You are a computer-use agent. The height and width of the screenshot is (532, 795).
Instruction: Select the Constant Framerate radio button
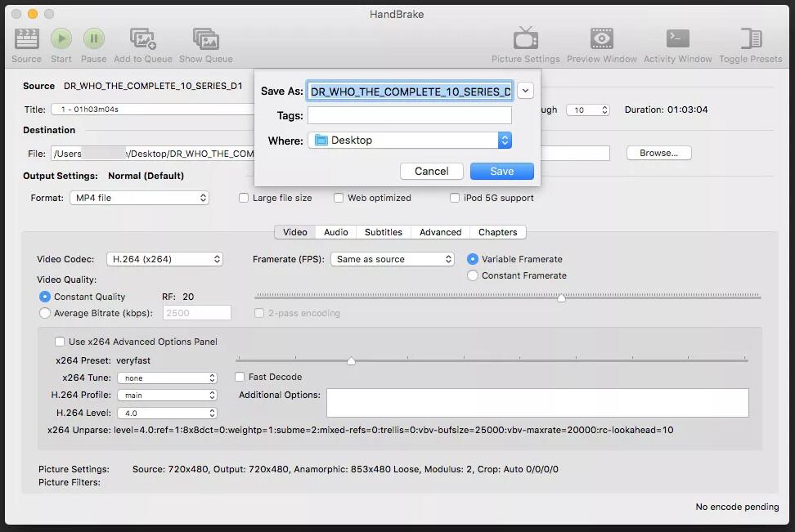pyautogui.click(x=473, y=275)
